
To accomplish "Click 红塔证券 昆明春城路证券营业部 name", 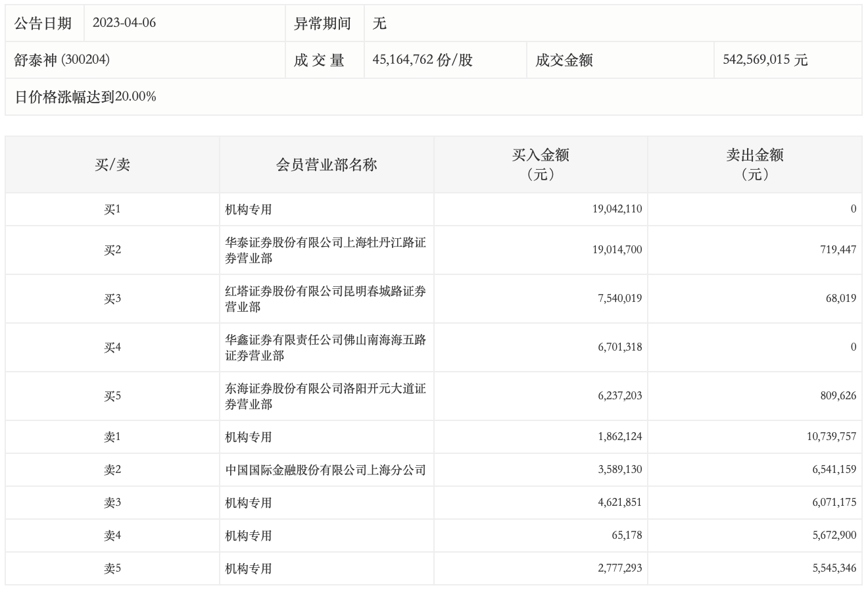I will pos(325,299).
